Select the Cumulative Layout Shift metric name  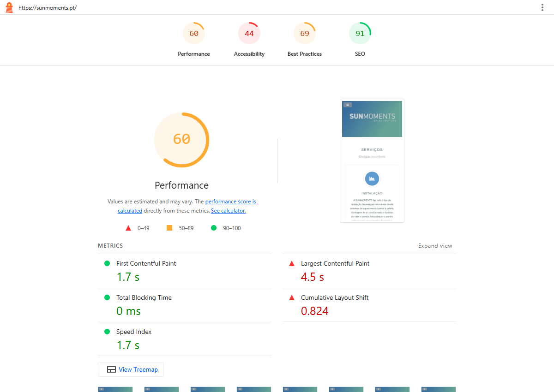[335, 297]
